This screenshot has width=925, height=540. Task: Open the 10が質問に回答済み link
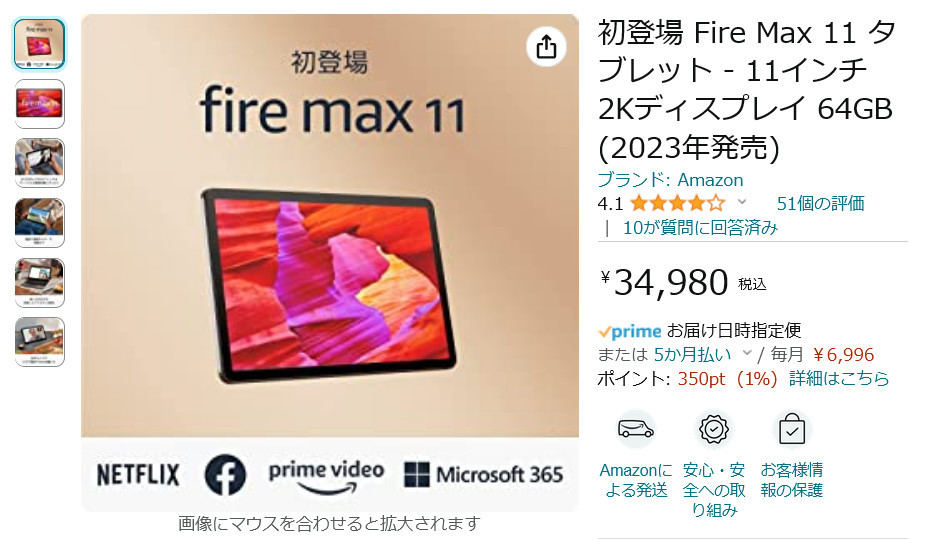pos(700,228)
